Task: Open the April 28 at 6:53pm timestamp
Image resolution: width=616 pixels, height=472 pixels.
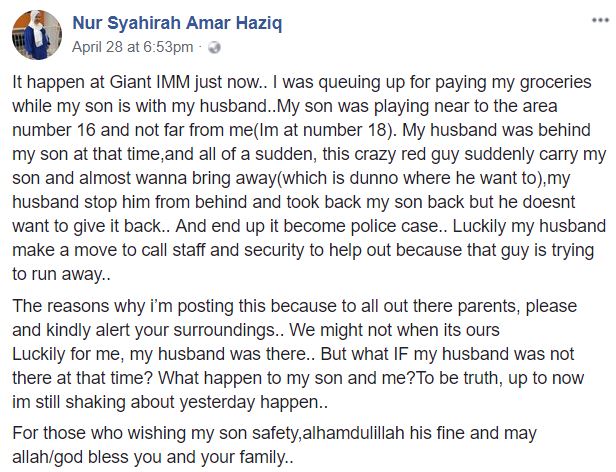Action: pos(132,47)
